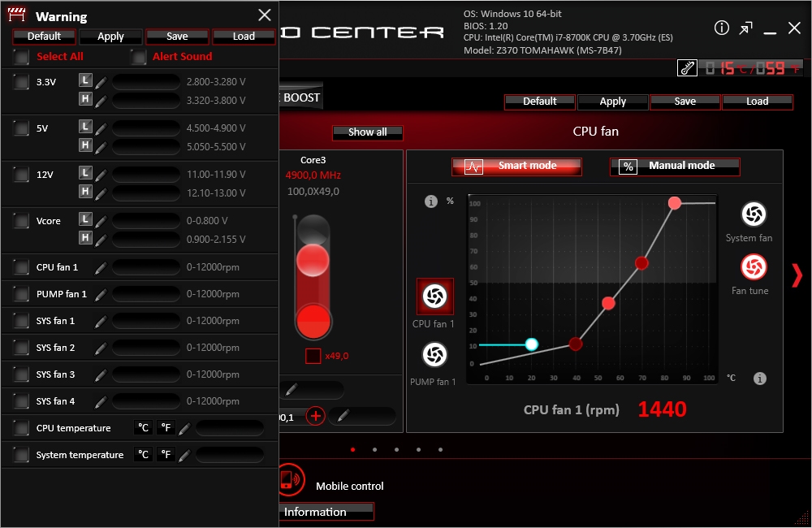Edit 3.3V low threshold pencil

click(x=101, y=82)
